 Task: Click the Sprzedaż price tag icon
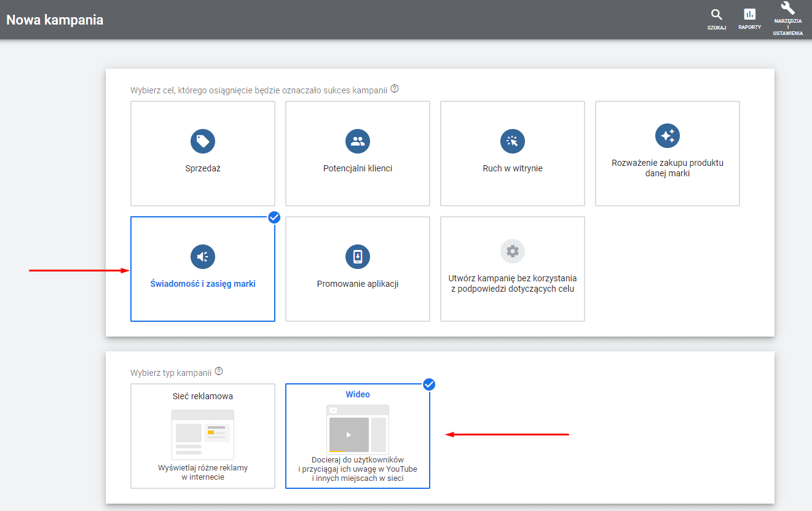203,141
